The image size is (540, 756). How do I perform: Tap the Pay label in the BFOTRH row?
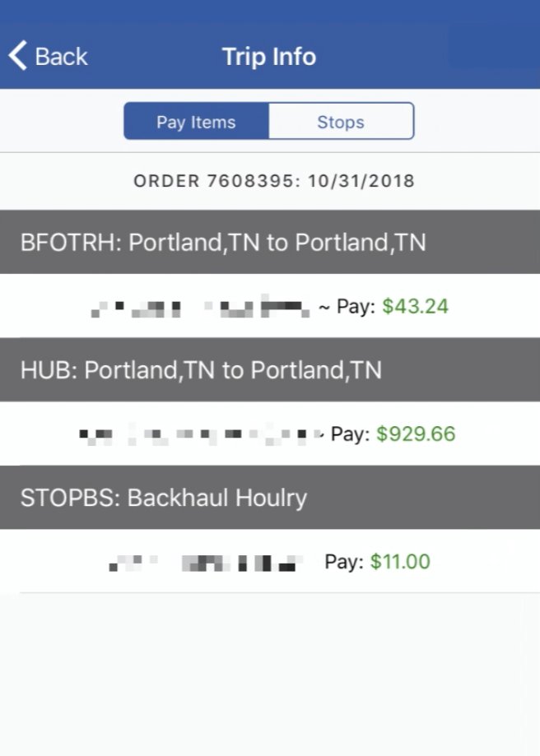[356, 306]
